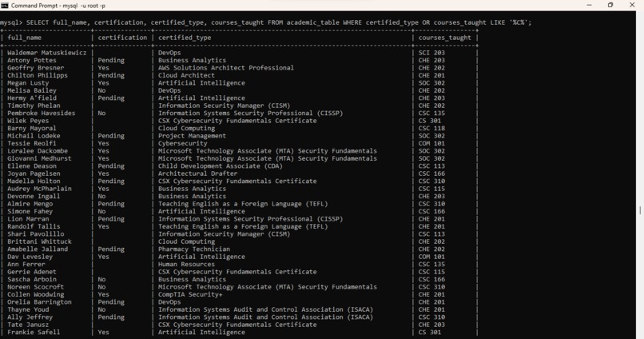
Task: Click the name Tessie Reolfi
Action: tap(32, 143)
